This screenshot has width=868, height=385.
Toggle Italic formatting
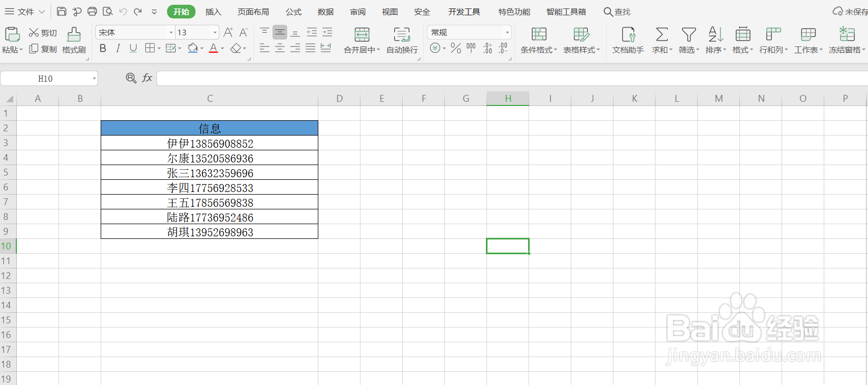click(118, 49)
